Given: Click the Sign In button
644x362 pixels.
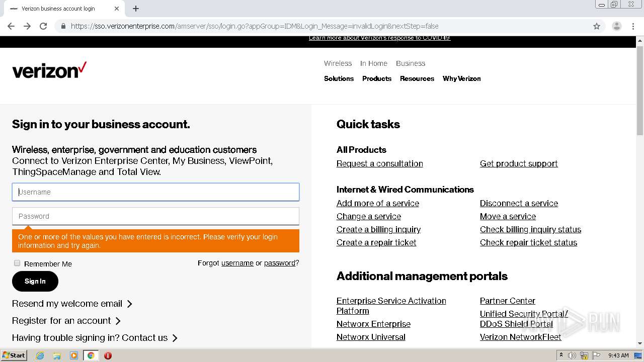Looking at the screenshot, I should [35, 281].
